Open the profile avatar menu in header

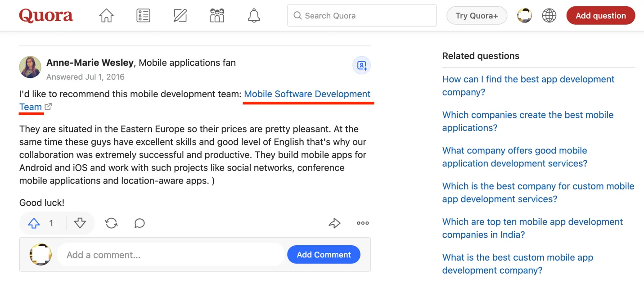tap(524, 16)
